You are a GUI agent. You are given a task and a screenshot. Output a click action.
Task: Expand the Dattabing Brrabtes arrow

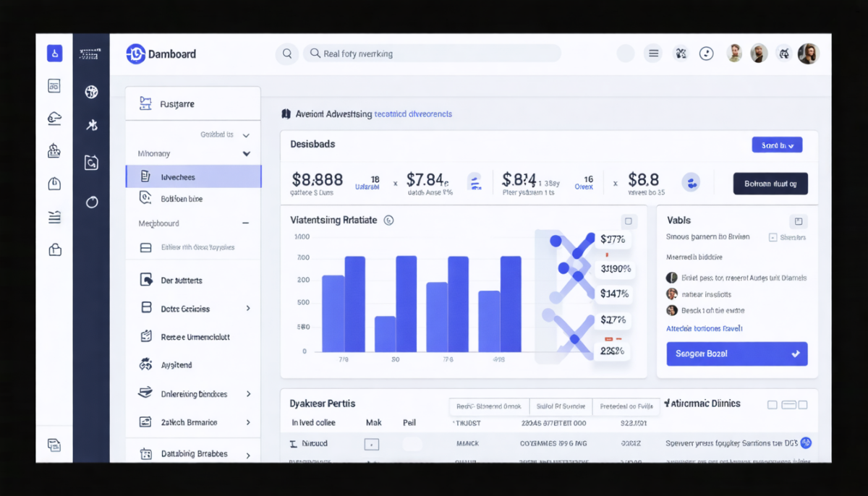(248, 455)
